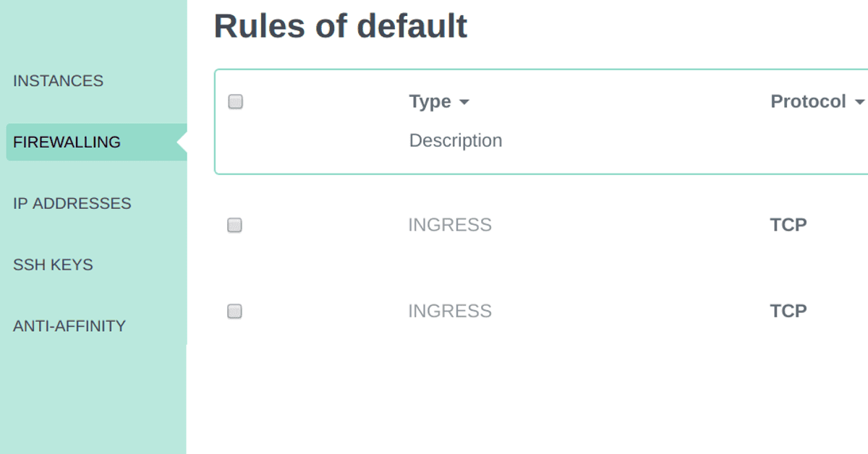Viewport: 868px width, 454px height.
Task: Open the Protocol sort dropdown
Action: click(861, 102)
